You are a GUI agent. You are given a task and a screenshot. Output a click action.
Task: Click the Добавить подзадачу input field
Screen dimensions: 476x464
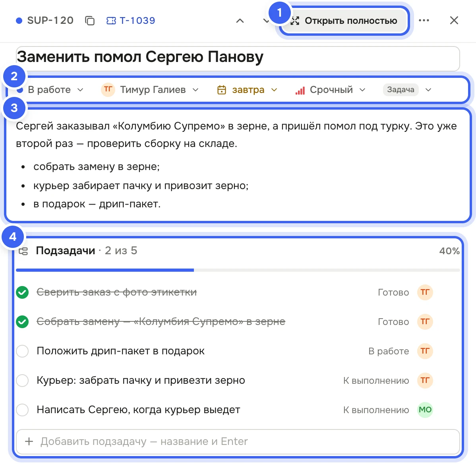(238, 441)
